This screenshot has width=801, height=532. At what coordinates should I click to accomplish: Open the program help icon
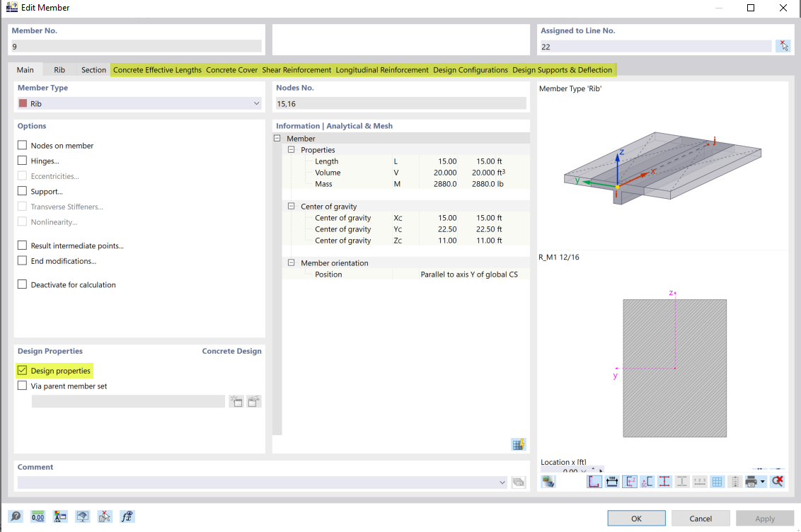(x=14, y=516)
